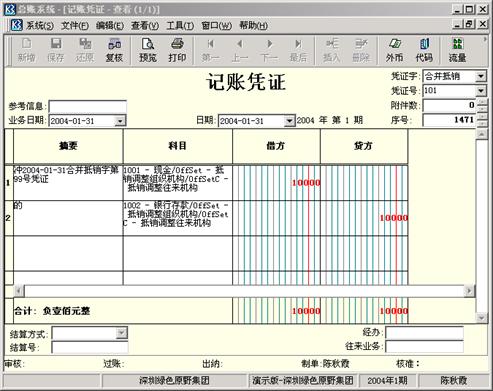Viewport: 493px width, 391px height.
Task: Adjust the 附件数 spinner arrows
Action: click(x=482, y=106)
